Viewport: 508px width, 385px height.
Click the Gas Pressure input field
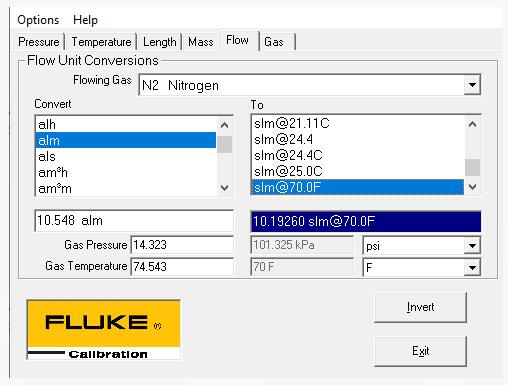tap(182, 245)
